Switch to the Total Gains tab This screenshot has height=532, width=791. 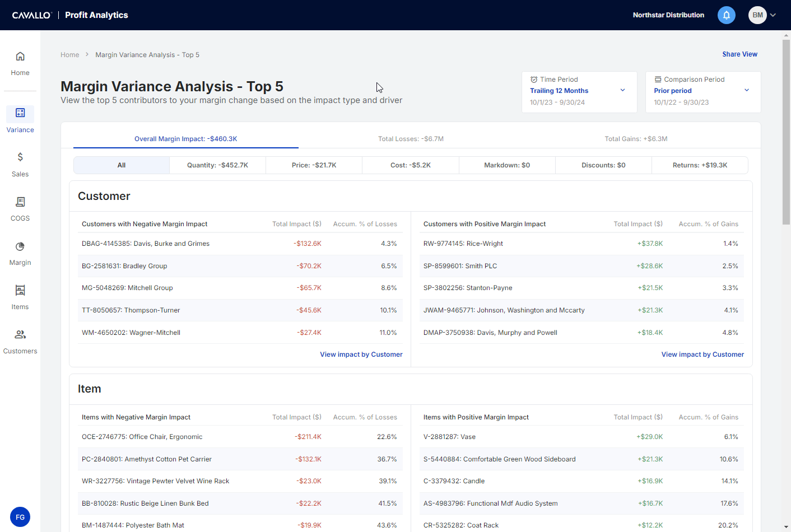636,139
